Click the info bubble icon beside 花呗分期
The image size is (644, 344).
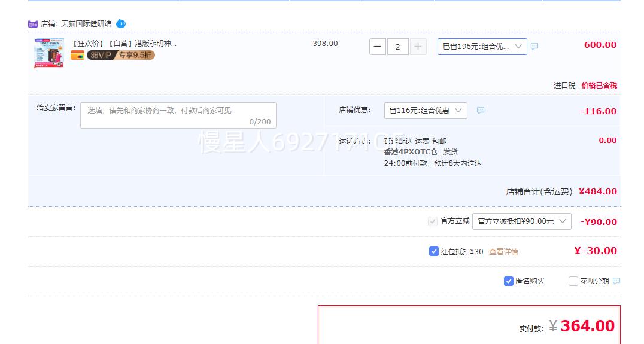tap(616, 281)
